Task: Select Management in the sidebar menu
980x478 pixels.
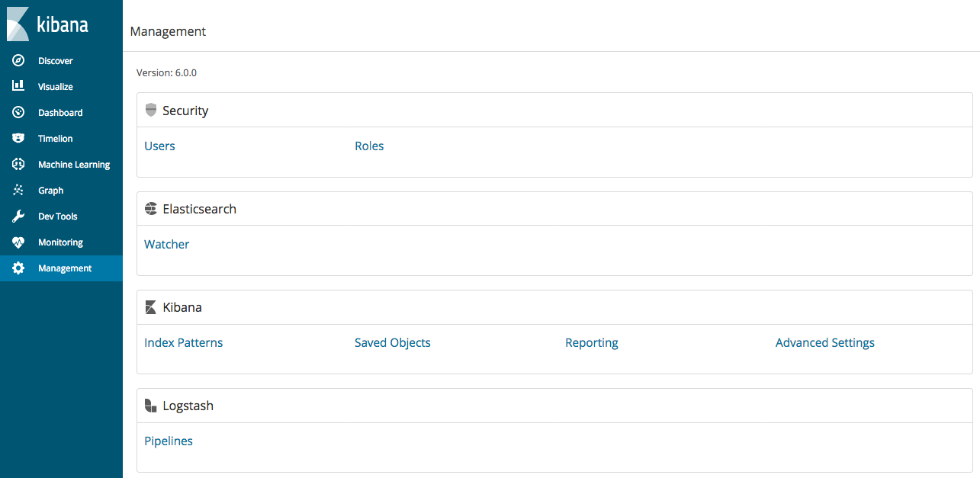Action: pos(65,268)
